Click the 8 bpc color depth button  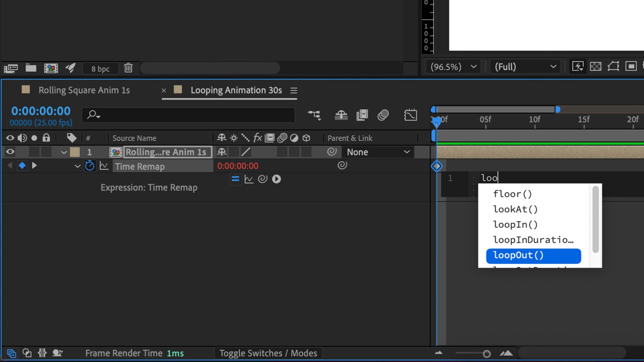[x=100, y=68]
